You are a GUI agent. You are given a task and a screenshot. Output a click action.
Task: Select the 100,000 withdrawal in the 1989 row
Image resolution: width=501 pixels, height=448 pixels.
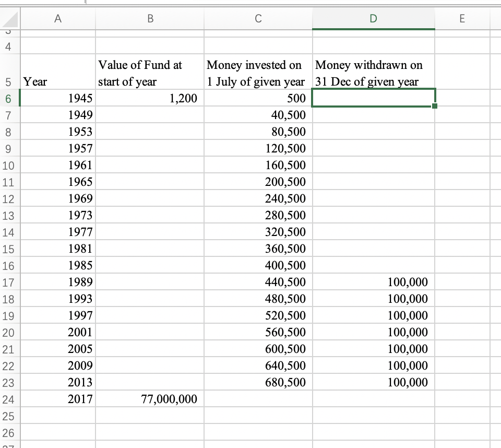click(374, 282)
